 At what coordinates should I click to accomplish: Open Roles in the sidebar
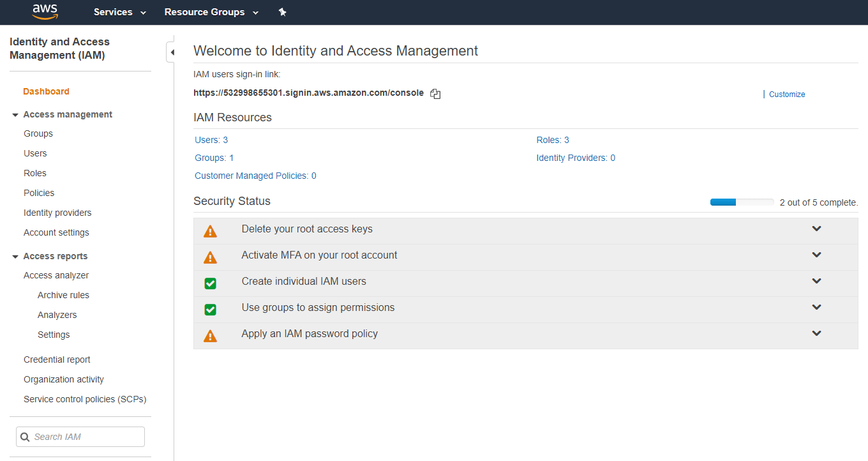35,173
